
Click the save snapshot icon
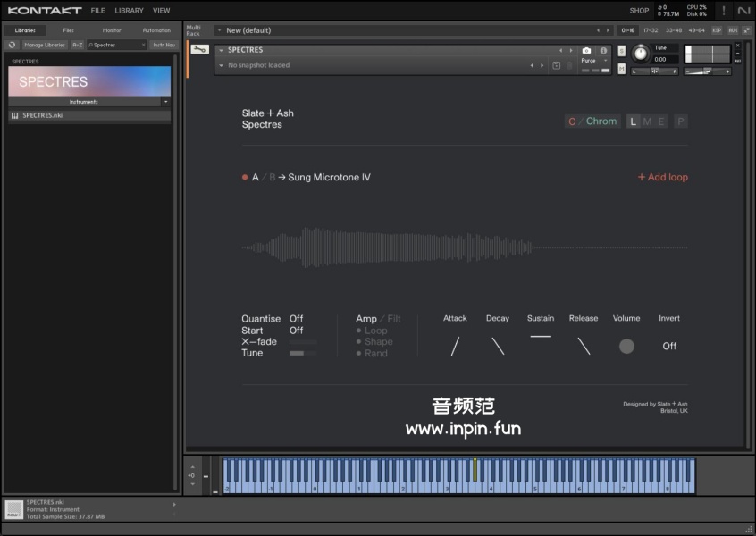pyautogui.click(x=557, y=65)
